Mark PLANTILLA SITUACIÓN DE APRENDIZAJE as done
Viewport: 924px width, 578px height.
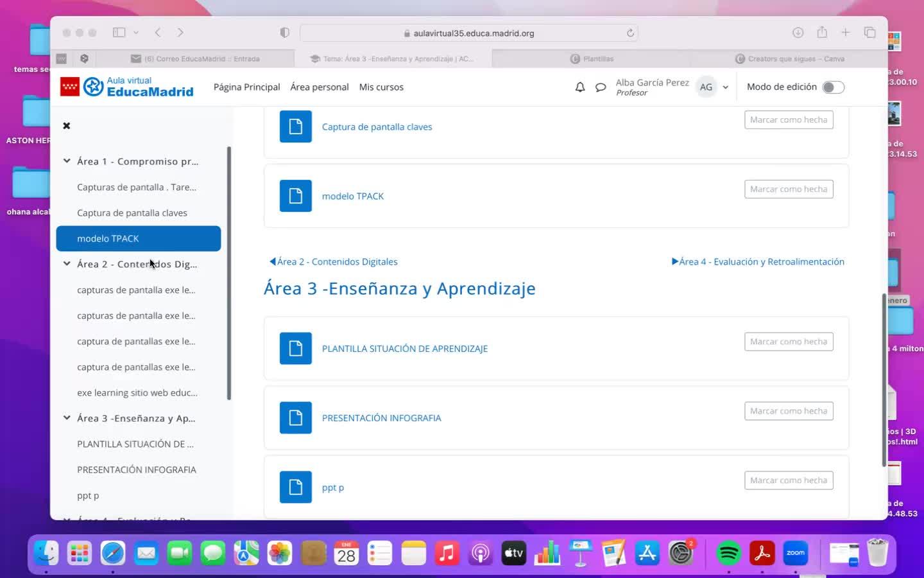(x=789, y=342)
